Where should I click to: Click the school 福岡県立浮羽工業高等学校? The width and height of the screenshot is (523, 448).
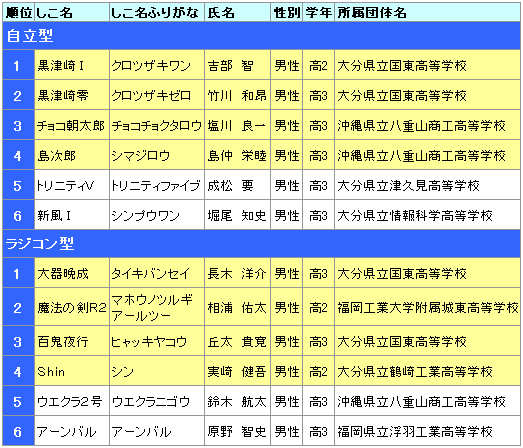(x=415, y=432)
